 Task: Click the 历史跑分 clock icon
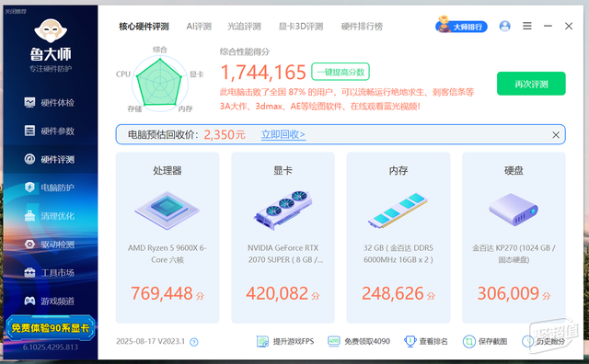coord(527,341)
